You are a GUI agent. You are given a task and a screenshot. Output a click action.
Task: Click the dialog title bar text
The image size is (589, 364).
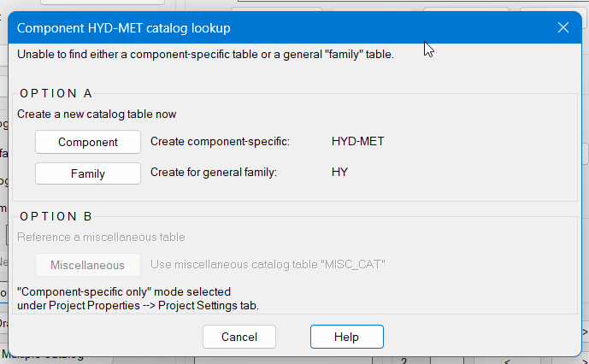124,28
